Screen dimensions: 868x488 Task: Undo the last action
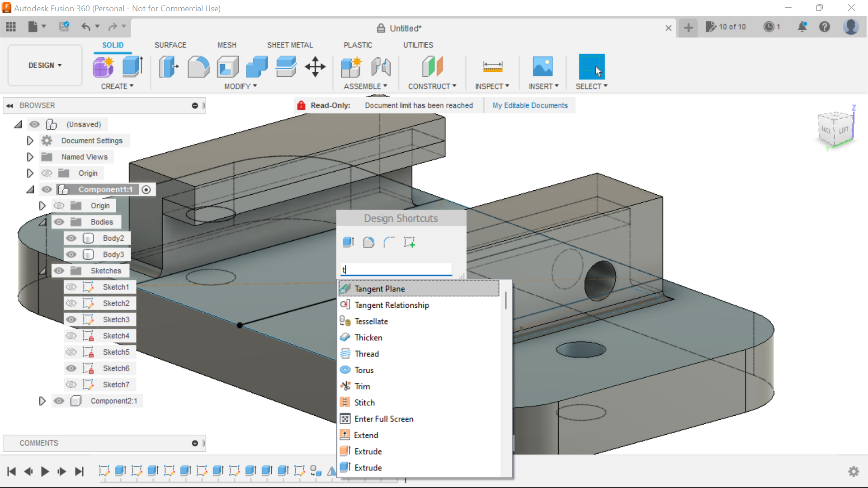[86, 27]
